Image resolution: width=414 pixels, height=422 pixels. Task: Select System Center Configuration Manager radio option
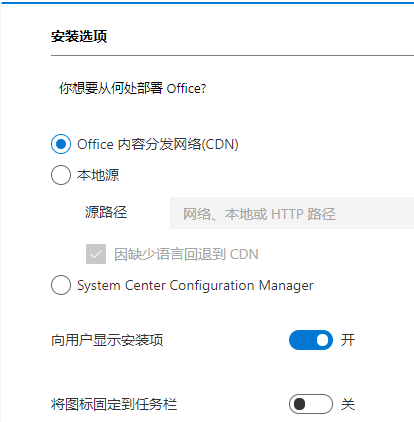pyautogui.click(x=61, y=285)
